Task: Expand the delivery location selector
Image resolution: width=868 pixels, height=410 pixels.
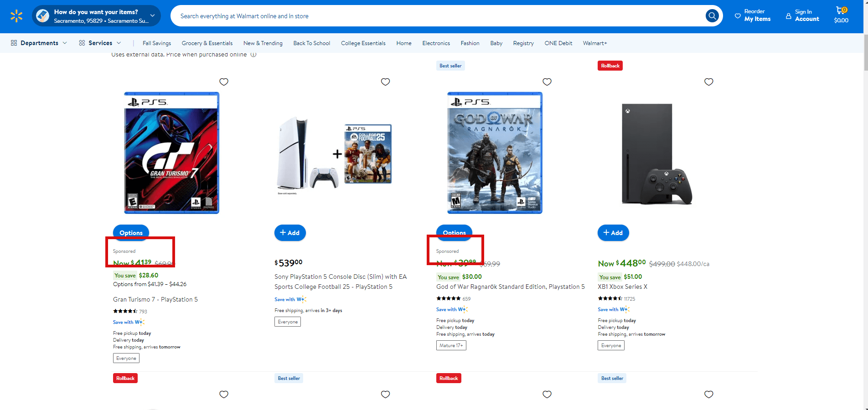Action: [x=96, y=16]
